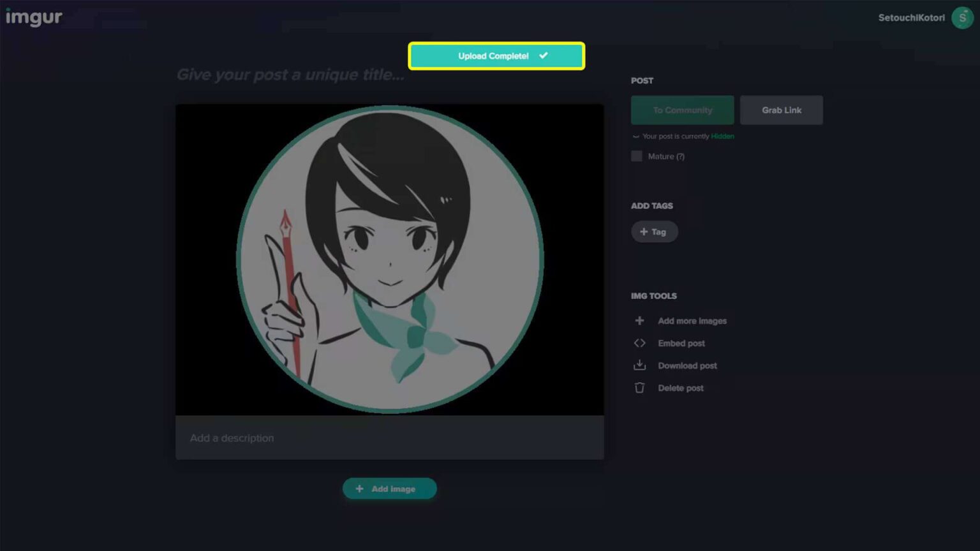Click the SetouchiKotori username
This screenshot has width=980, height=551.
[911, 17]
